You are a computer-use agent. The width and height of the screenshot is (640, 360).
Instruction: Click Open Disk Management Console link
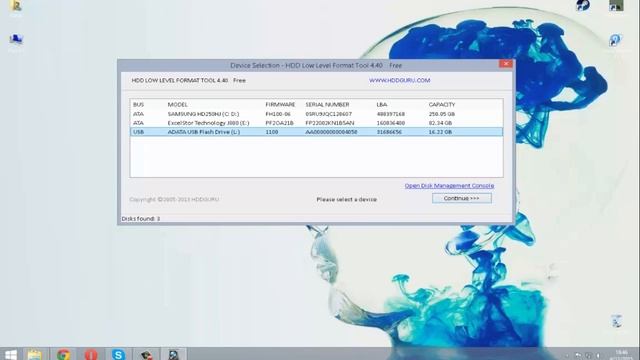449,186
